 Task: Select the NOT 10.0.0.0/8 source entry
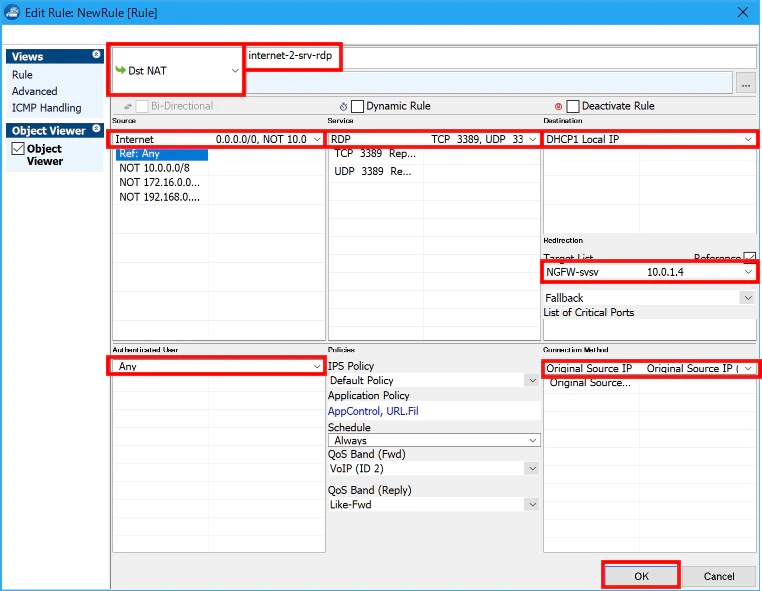(155, 168)
